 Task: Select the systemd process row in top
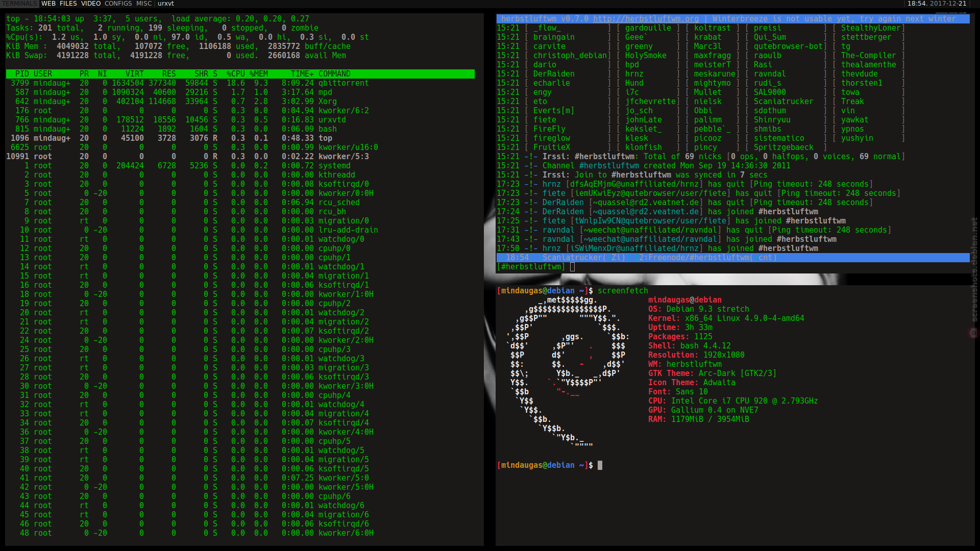pos(240,166)
